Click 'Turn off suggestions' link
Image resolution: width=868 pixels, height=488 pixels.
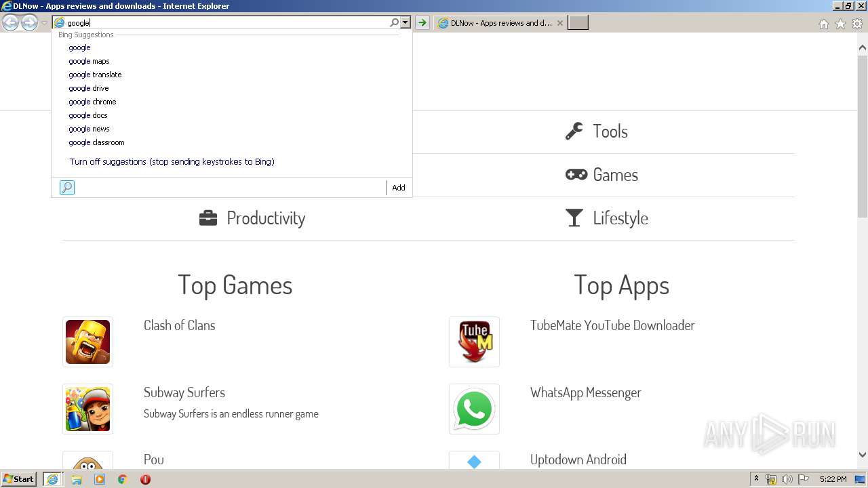(172, 162)
